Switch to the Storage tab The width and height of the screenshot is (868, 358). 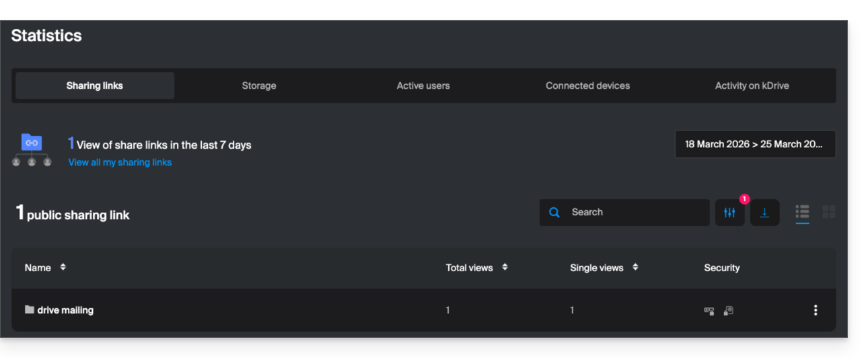259,85
